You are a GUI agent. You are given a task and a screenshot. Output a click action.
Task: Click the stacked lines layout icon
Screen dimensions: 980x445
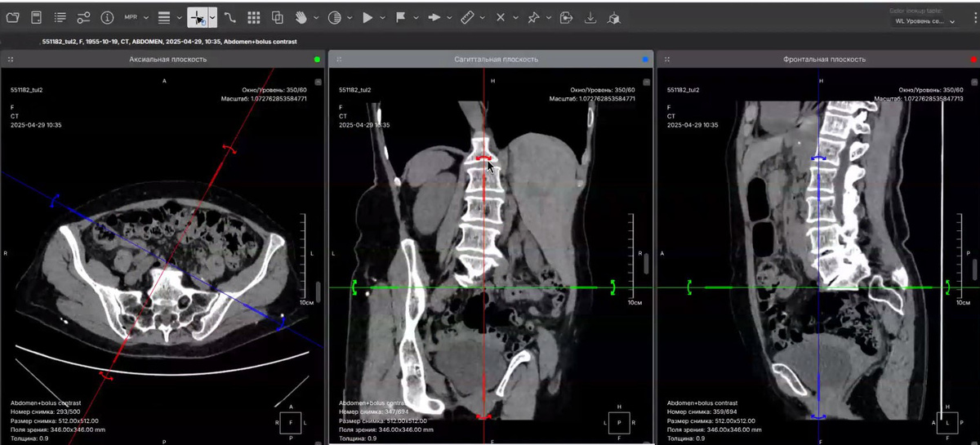(164, 17)
